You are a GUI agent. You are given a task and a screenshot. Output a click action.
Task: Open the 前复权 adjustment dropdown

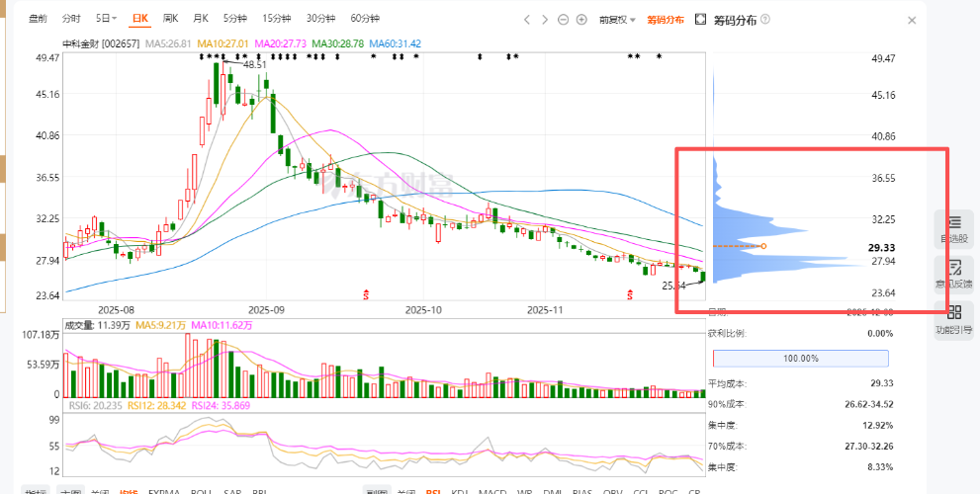tap(617, 20)
